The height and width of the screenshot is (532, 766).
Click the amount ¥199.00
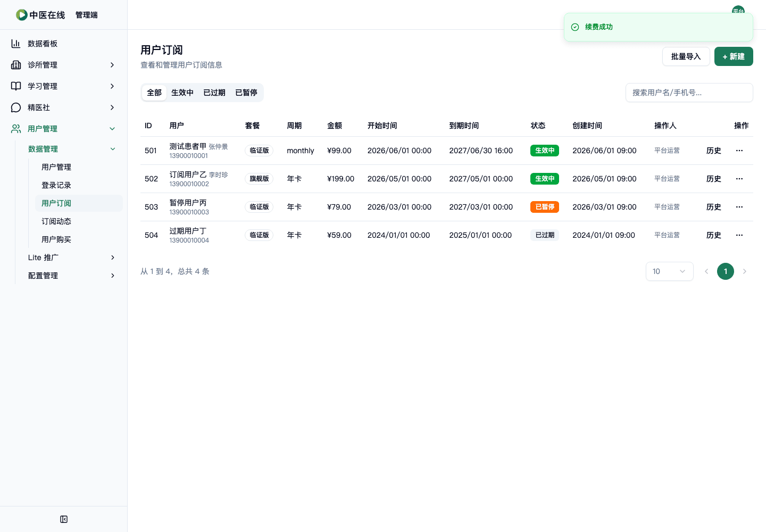tap(340, 179)
